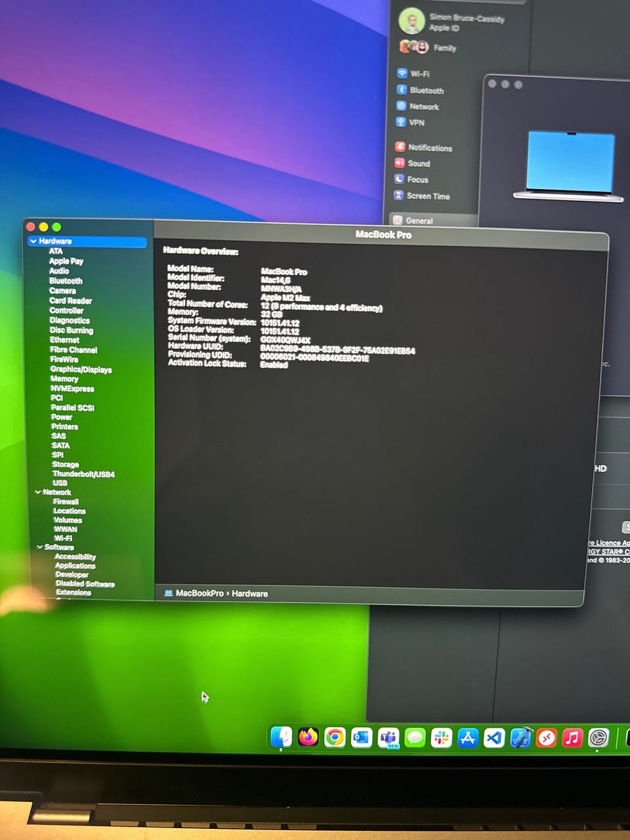Collapse the Software tree section
The image size is (630, 840).
click(39, 547)
